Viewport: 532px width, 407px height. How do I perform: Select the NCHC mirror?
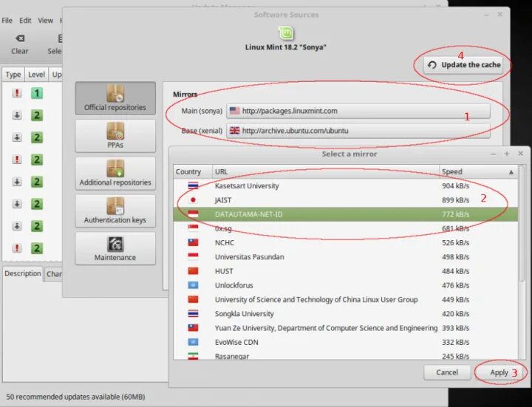tap(345, 242)
